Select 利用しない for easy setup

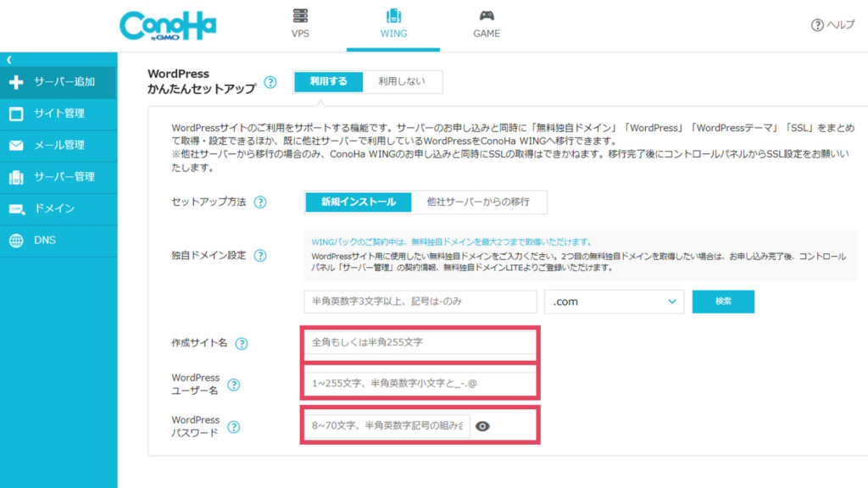tap(402, 81)
